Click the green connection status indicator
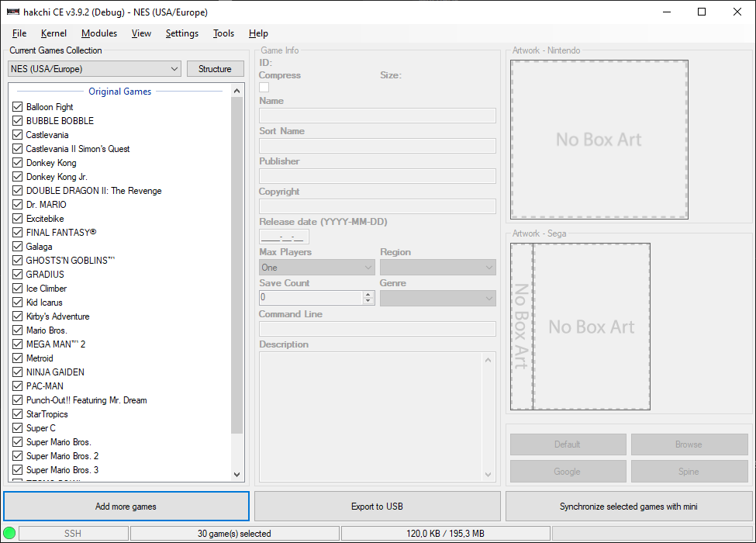 [9, 533]
